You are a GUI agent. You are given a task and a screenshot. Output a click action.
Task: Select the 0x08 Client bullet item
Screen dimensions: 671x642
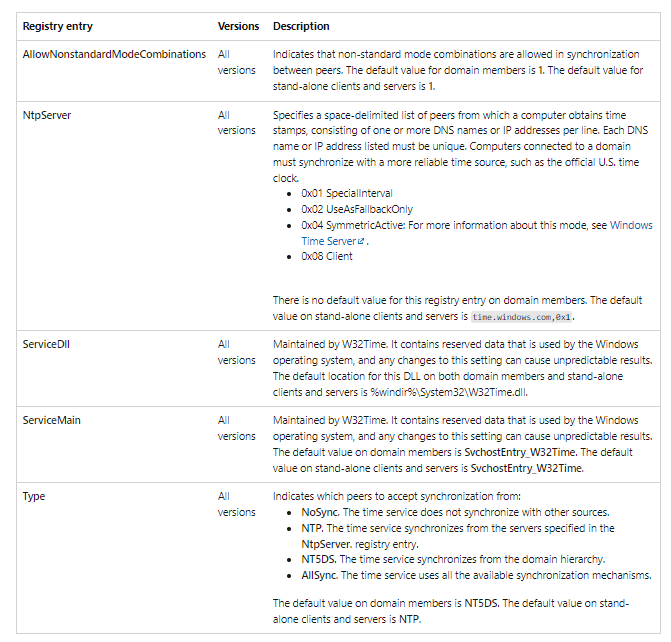[327, 256]
